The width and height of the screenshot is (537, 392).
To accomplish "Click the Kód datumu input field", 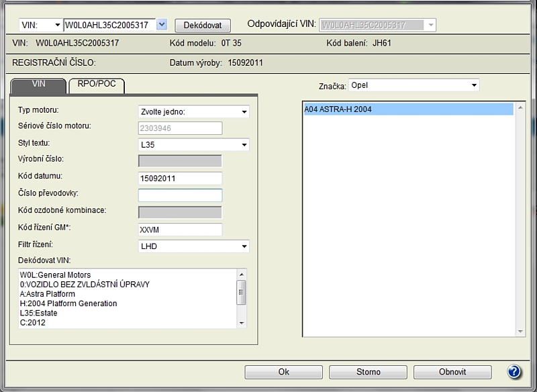I will coord(180,179).
